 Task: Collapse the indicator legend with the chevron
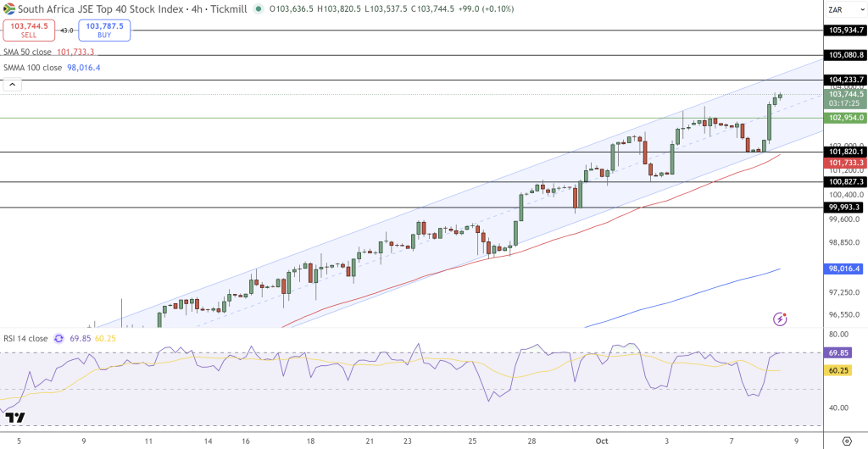(x=12, y=84)
